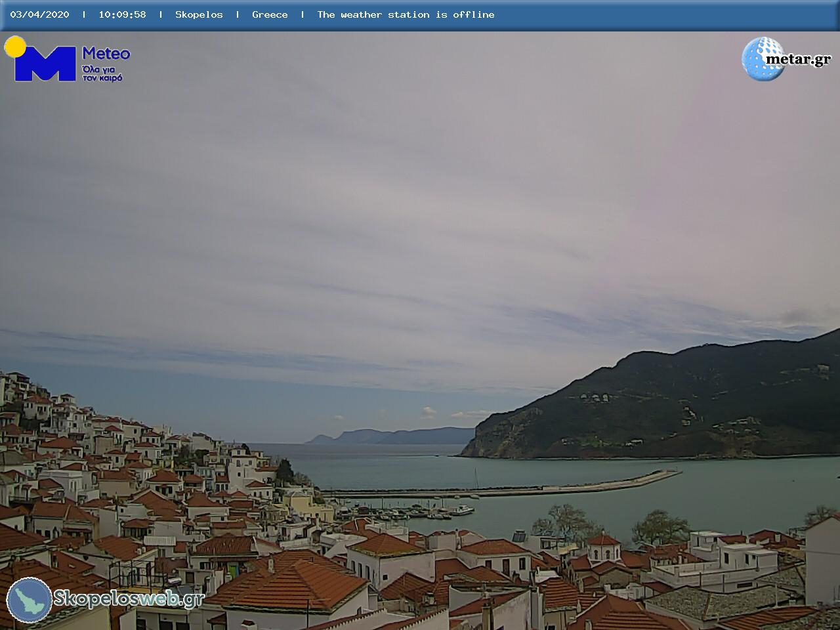Click the Greece label in header
840x630 pixels.
point(270,14)
